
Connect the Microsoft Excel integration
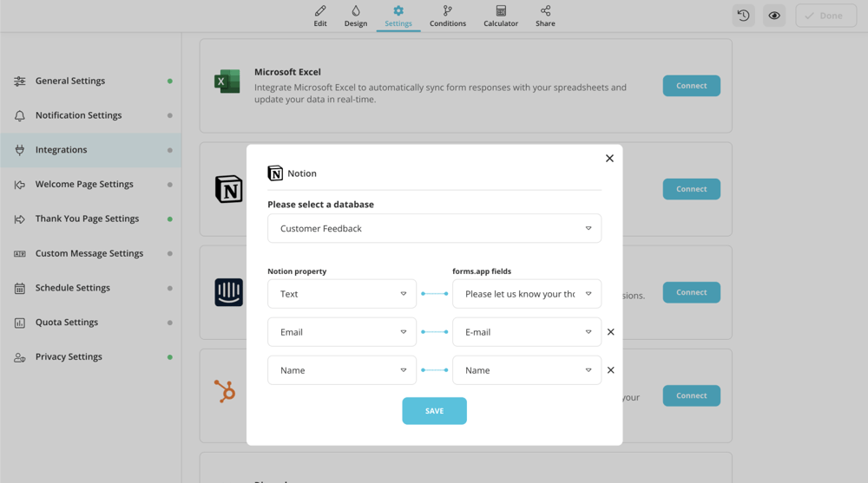pos(691,86)
